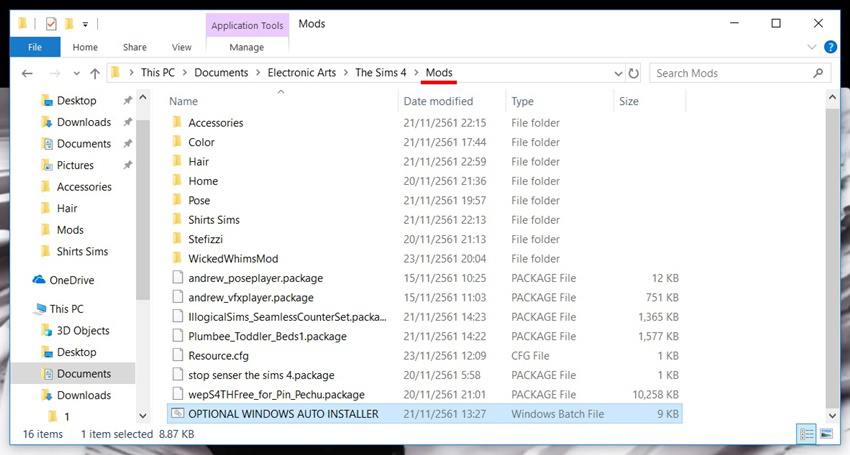850x455 pixels.
Task: Click The Sims 4 breadcrumb
Action: pos(381,73)
